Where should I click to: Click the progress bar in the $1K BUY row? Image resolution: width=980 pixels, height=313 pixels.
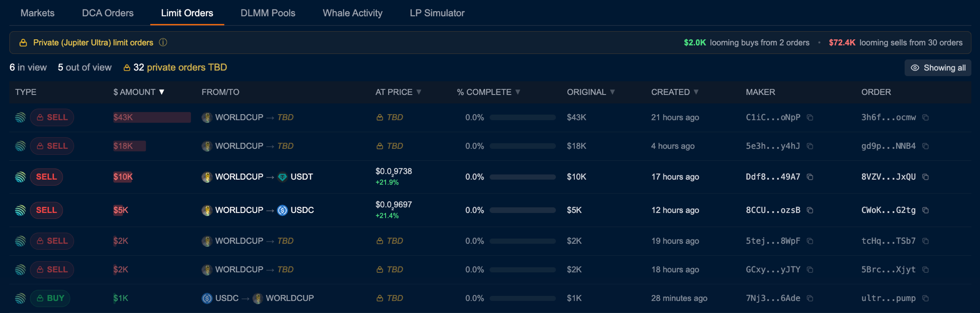click(522, 298)
